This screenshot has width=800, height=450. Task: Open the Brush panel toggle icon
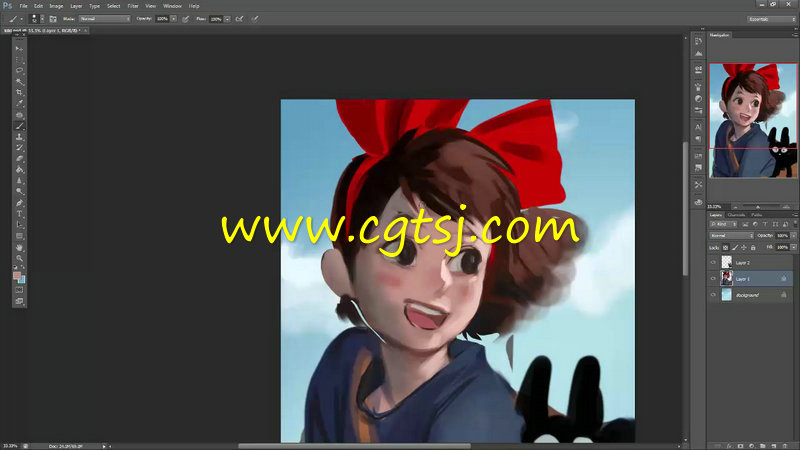click(53, 19)
